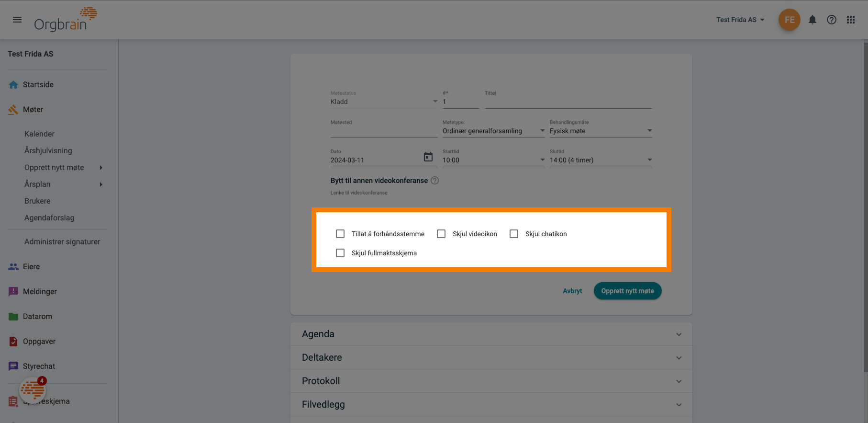Open the Møtestatus Kladd dropdown
Screen dimensions: 868x423
[x=384, y=102]
